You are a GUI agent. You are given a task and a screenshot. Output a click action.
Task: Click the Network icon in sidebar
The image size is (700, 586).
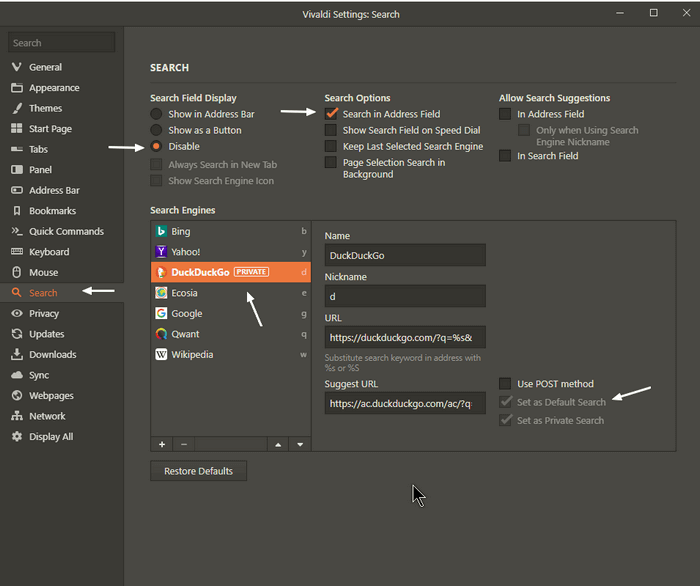[17, 416]
